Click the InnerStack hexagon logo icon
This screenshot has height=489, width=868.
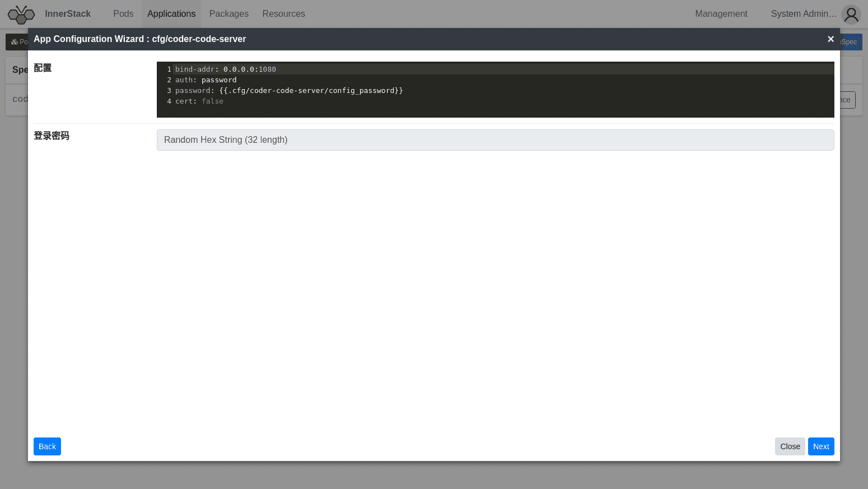pos(21,14)
